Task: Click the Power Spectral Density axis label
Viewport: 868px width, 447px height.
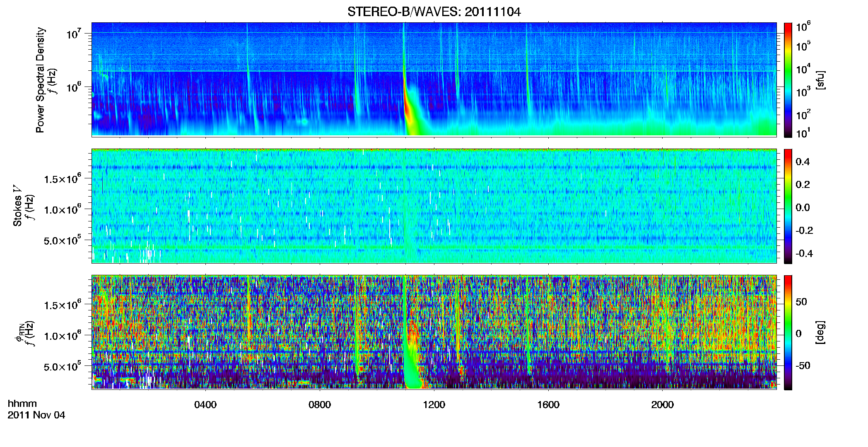Action: point(40,80)
